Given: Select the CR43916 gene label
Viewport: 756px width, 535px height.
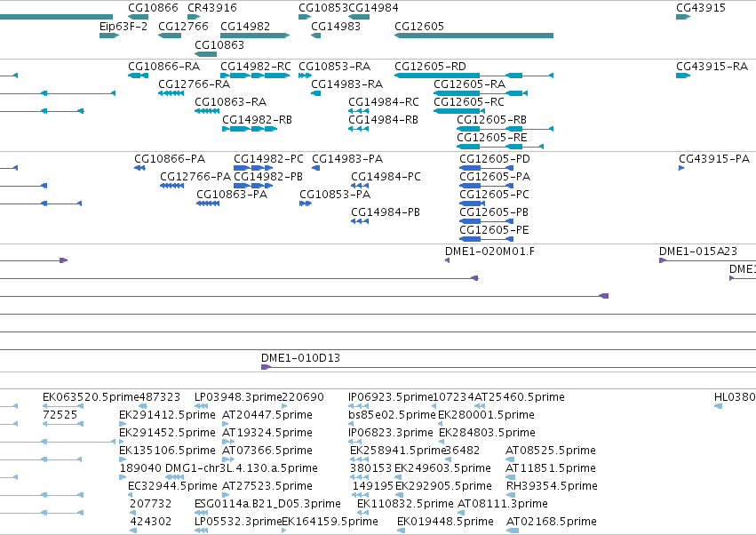Looking at the screenshot, I should [212, 8].
